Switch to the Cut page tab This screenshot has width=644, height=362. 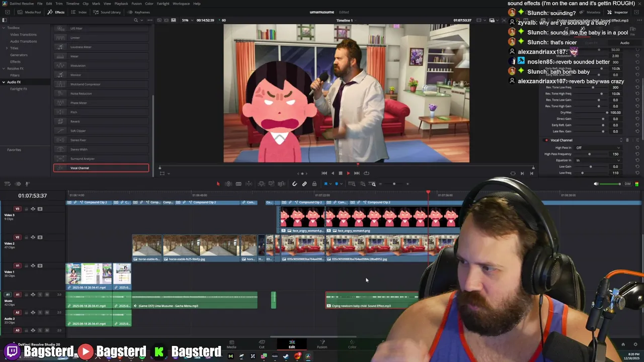(262, 344)
